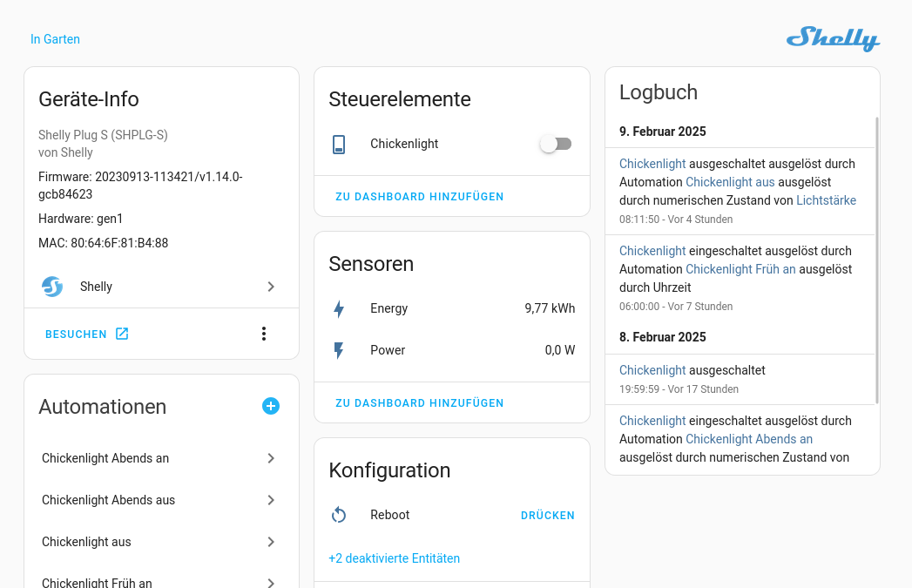The height and width of the screenshot is (588, 912).
Task: Show the +2 deaktivierte Entitäten
Action: coord(394,558)
